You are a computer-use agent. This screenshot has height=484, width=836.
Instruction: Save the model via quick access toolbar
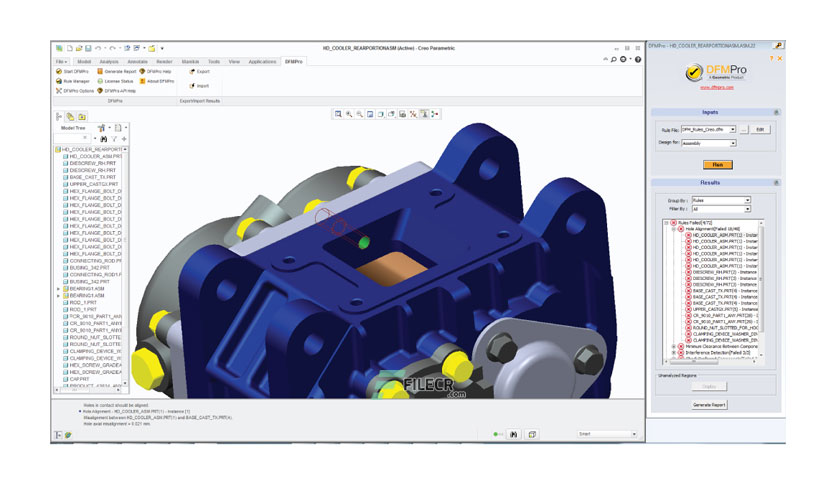[88, 48]
